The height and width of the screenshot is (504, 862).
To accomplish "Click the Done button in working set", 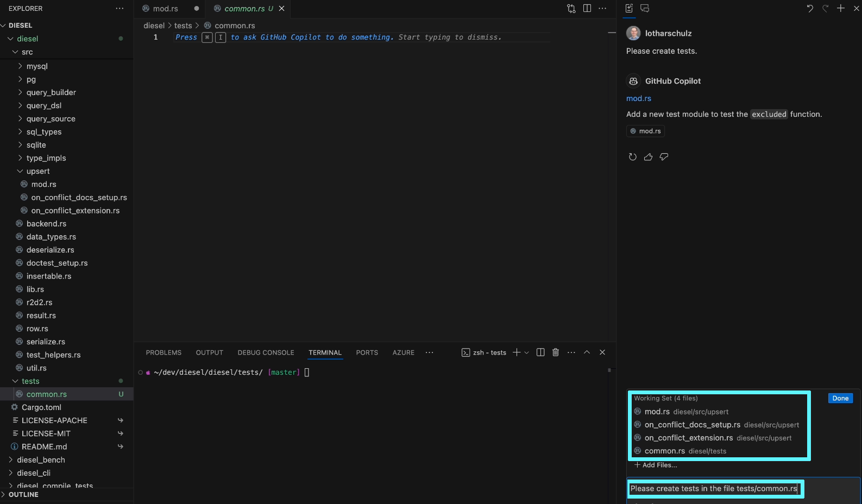I will (840, 398).
